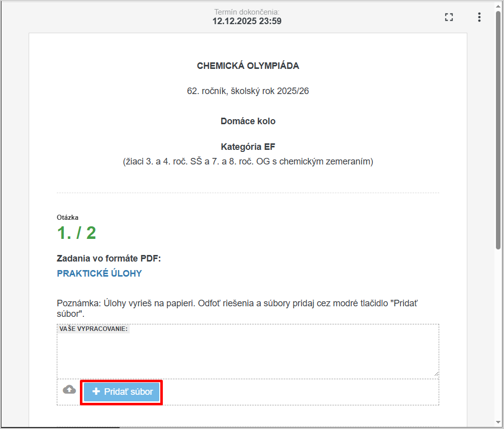Click the scrollbar down arrow
Image resolution: width=504 pixels, height=429 pixels.
498,423
